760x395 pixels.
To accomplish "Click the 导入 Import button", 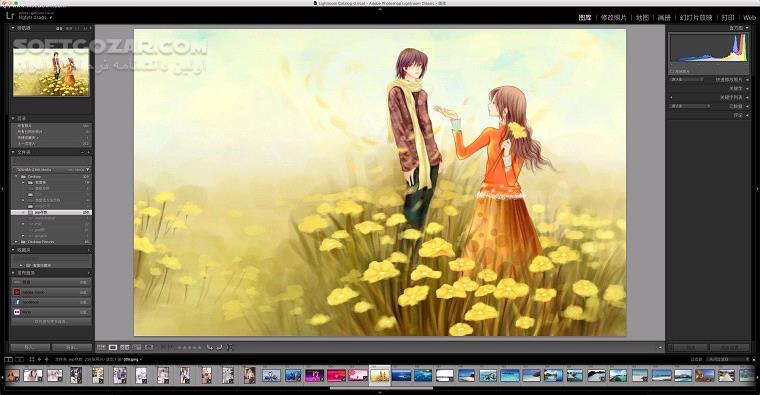I will (30, 348).
